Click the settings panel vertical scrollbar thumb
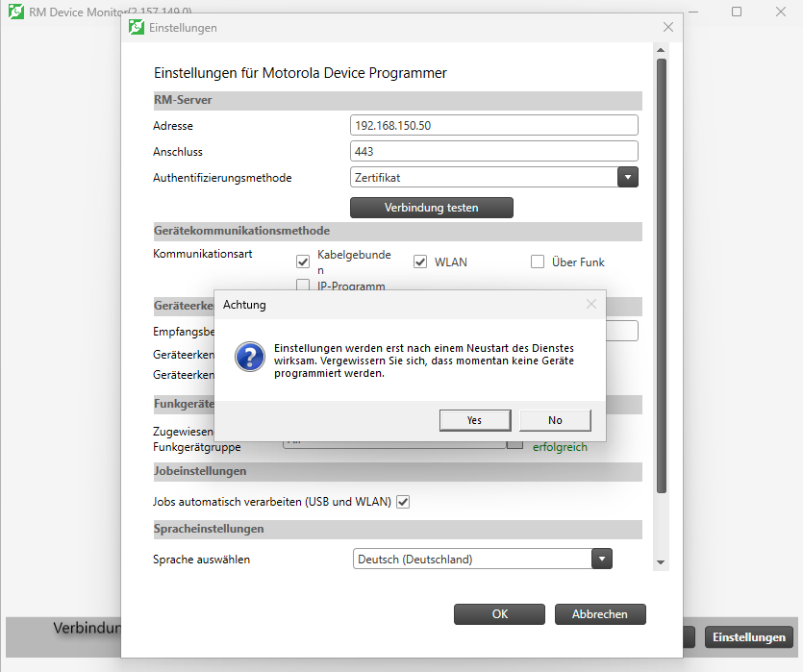Viewport: 803px width, 672px height. pyautogui.click(x=661, y=276)
